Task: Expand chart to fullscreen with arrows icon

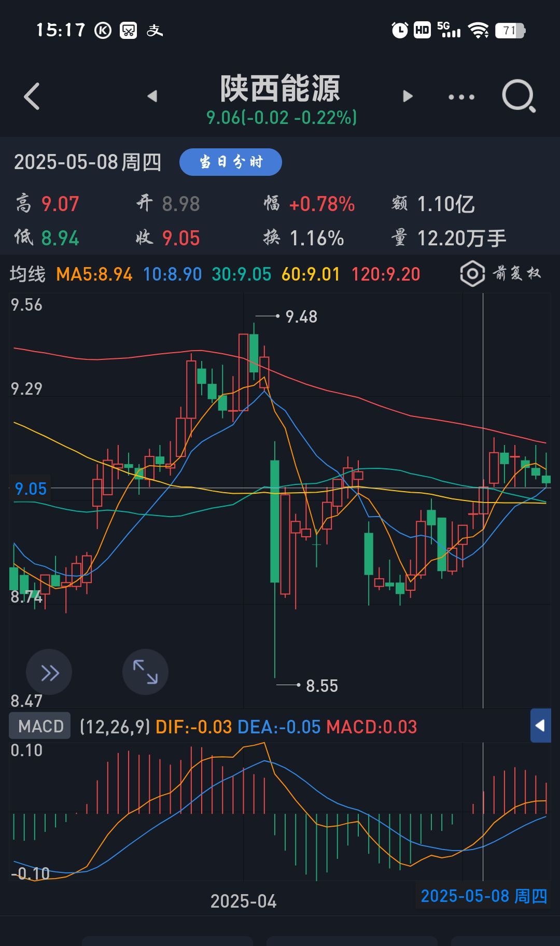Action: click(145, 672)
